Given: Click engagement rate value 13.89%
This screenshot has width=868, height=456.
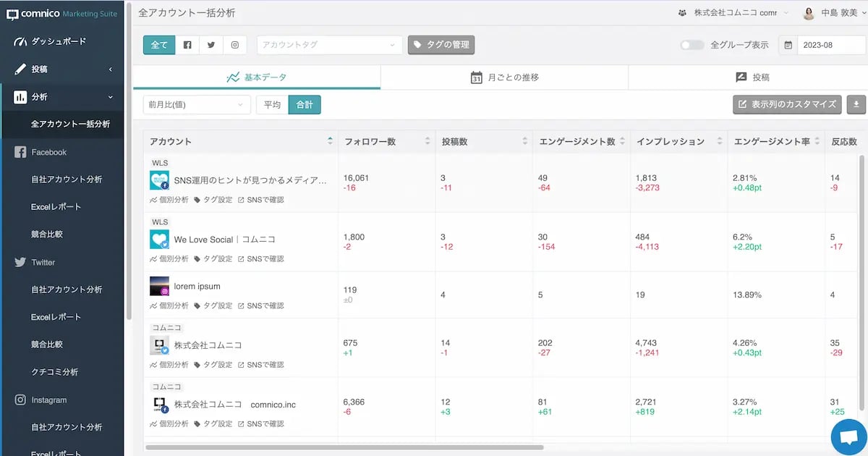Looking at the screenshot, I should 746,295.
